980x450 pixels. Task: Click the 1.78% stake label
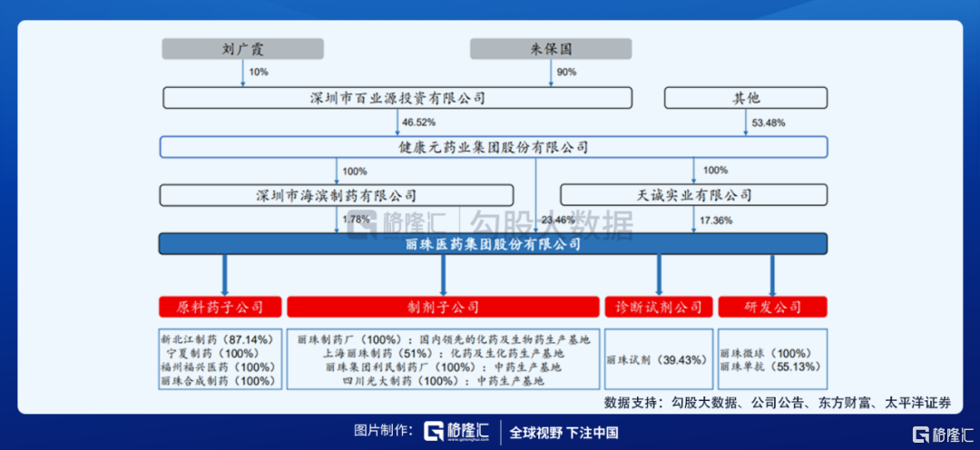tap(357, 220)
